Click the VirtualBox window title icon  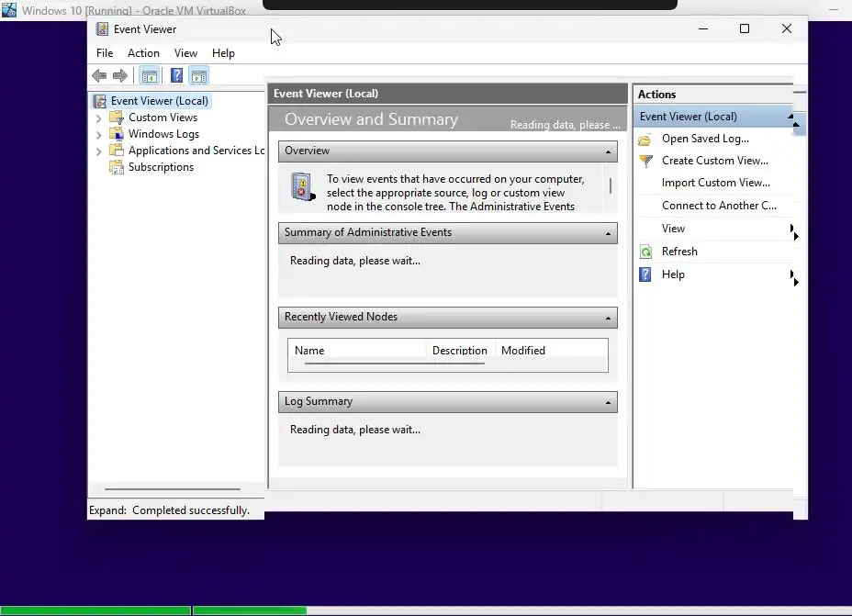tap(9, 9)
